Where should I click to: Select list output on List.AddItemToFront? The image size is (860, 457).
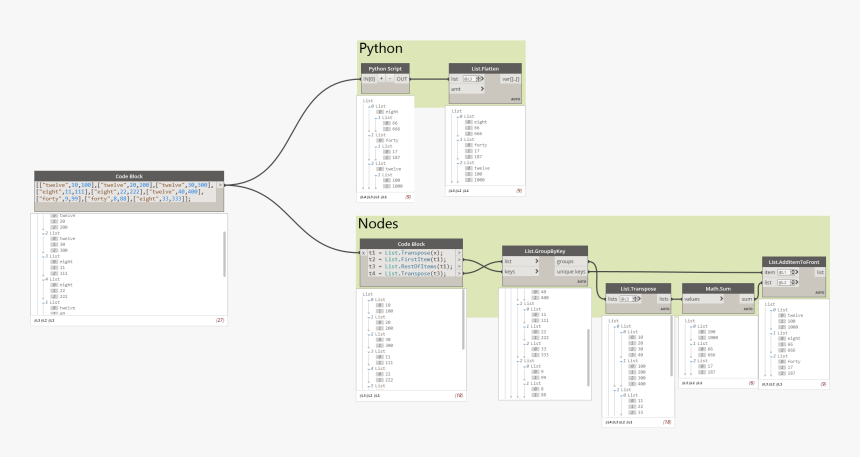[x=819, y=272]
